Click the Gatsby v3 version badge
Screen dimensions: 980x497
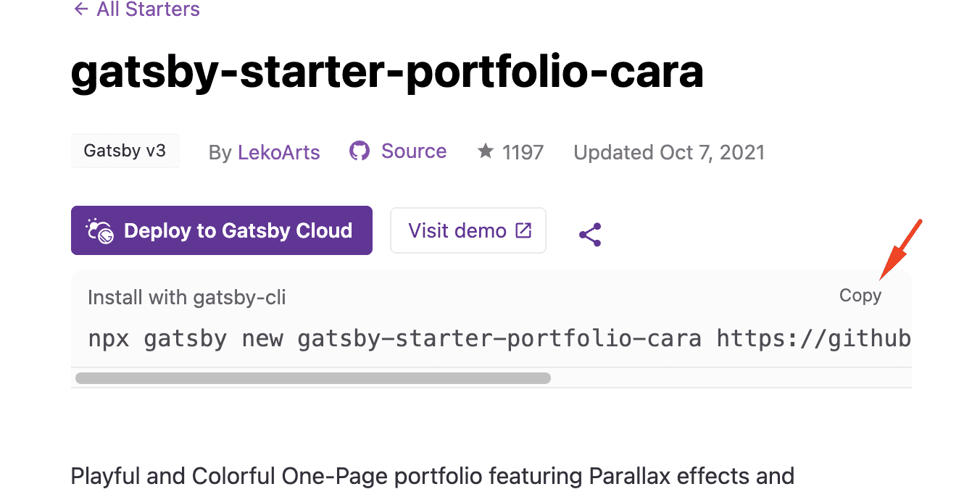tap(125, 151)
